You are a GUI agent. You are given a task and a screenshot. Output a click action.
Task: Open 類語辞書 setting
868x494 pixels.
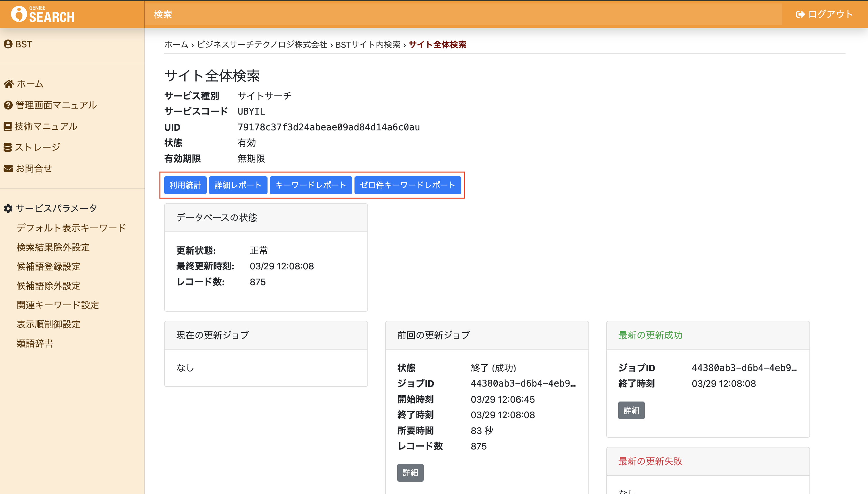point(35,343)
